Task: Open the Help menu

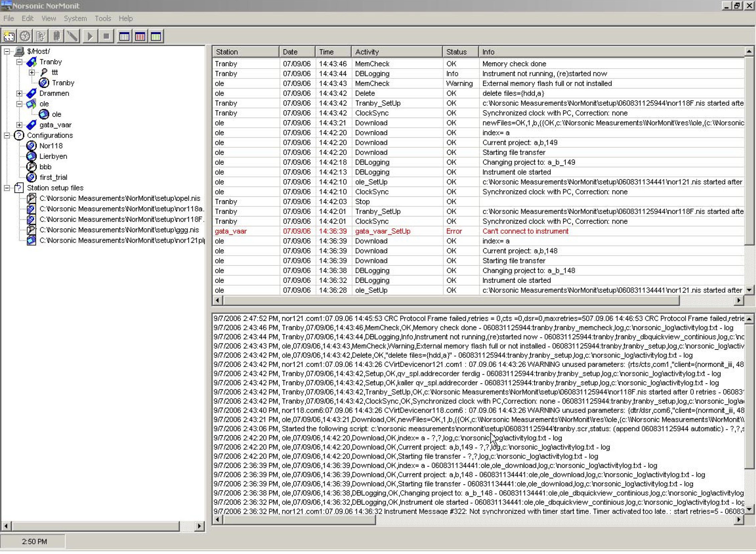Action: point(126,18)
